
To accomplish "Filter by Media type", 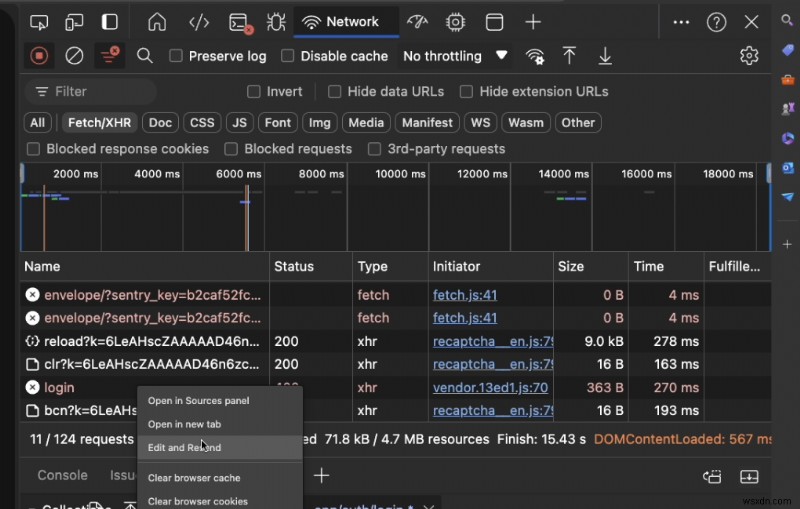I will click(366, 123).
